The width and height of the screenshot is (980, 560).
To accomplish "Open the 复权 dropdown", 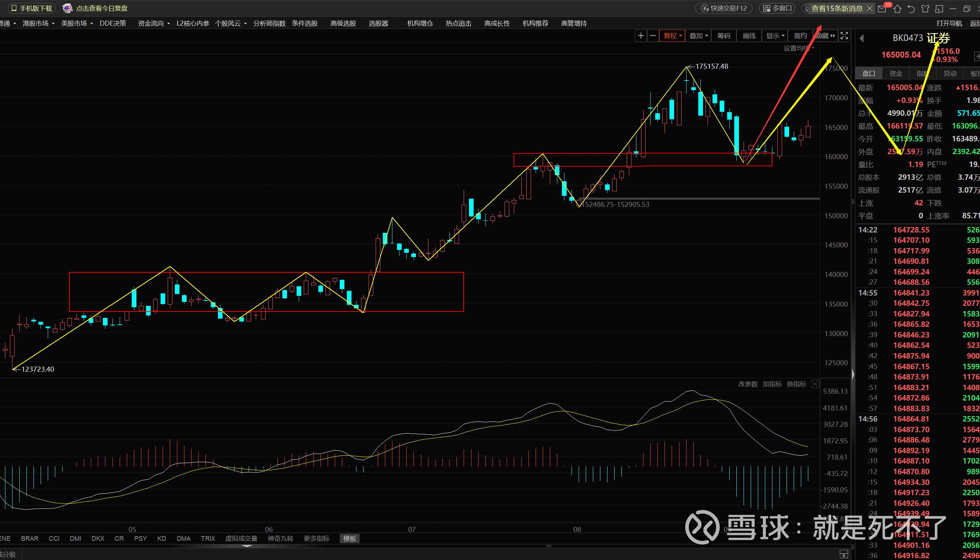I will pyautogui.click(x=672, y=36).
